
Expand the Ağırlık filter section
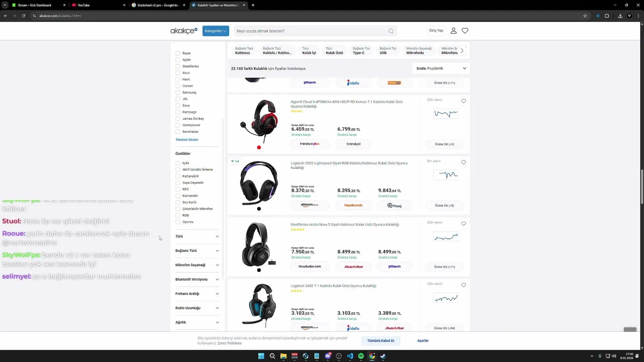pyautogui.click(x=197, y=322)
